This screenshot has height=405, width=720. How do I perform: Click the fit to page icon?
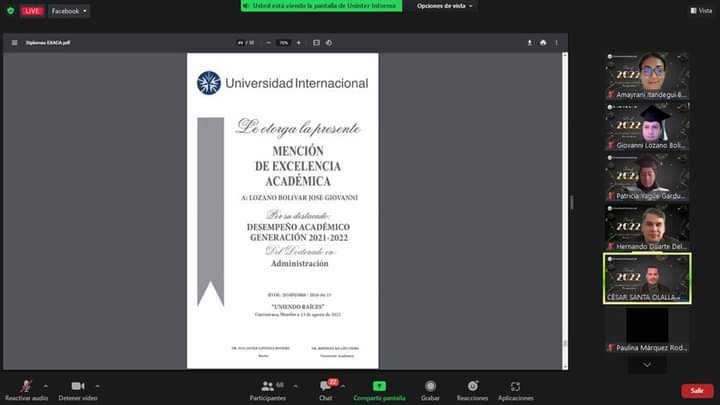pyautogui.click(x=316, y=43)
